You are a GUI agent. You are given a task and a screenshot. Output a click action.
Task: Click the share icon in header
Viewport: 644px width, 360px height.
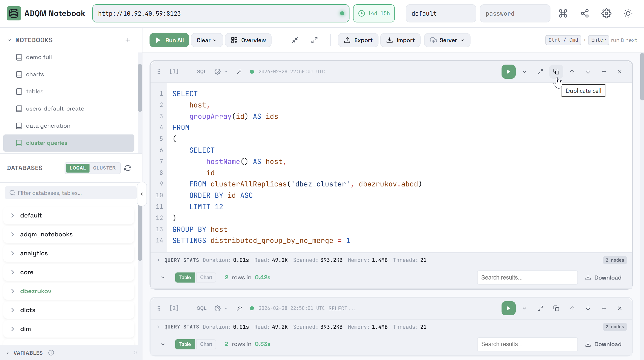coord(584,13)
